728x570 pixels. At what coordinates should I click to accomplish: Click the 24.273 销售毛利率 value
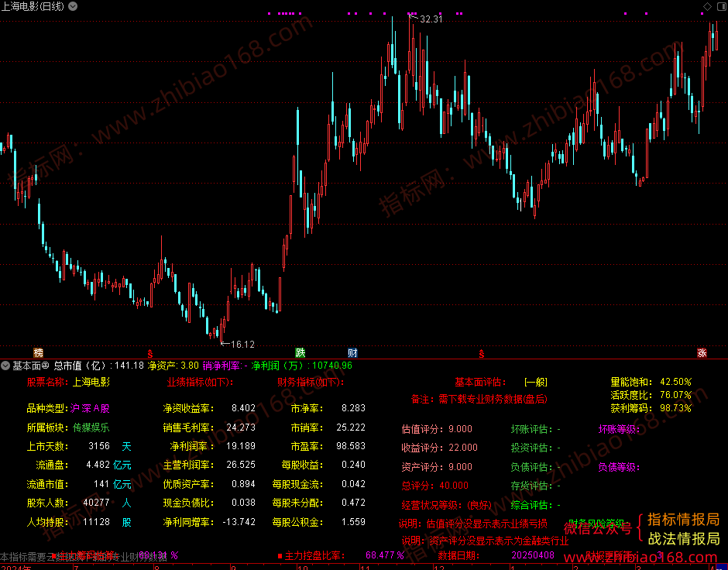241,427
